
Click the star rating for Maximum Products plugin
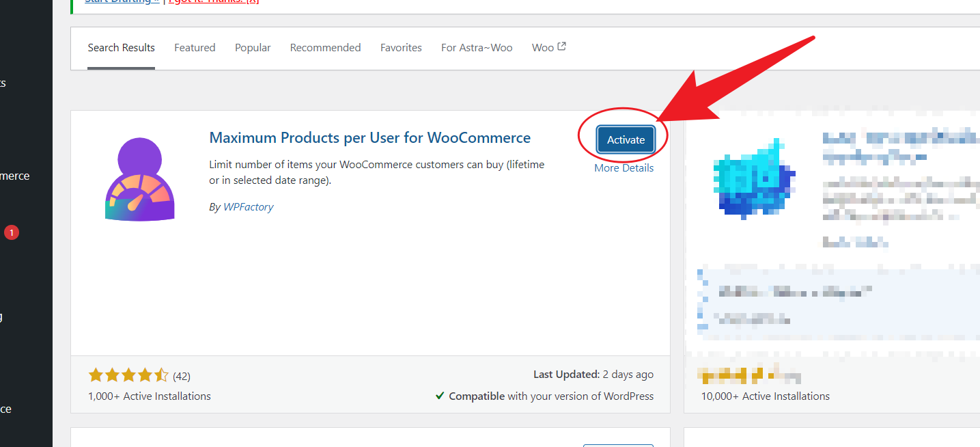[128, 375]
